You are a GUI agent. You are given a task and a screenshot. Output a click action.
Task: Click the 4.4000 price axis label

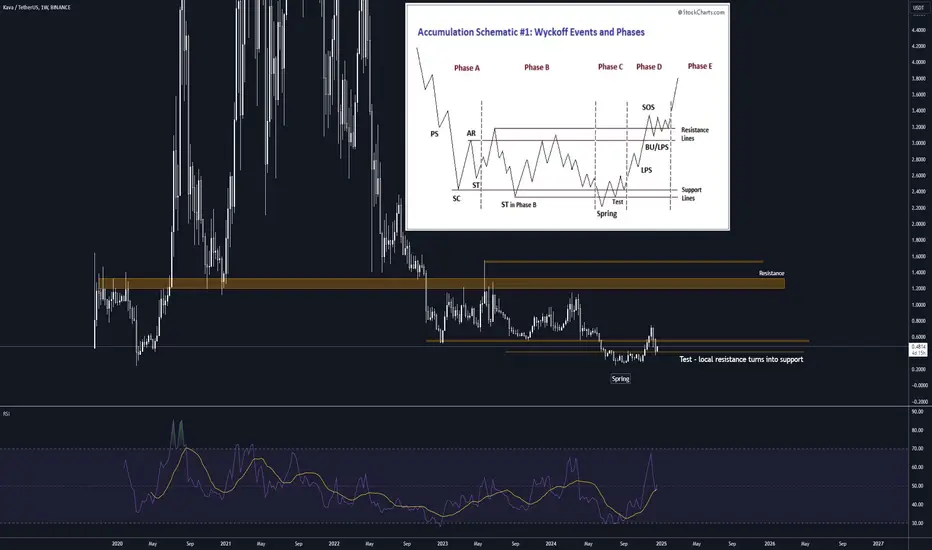click(x=918, y=30)
